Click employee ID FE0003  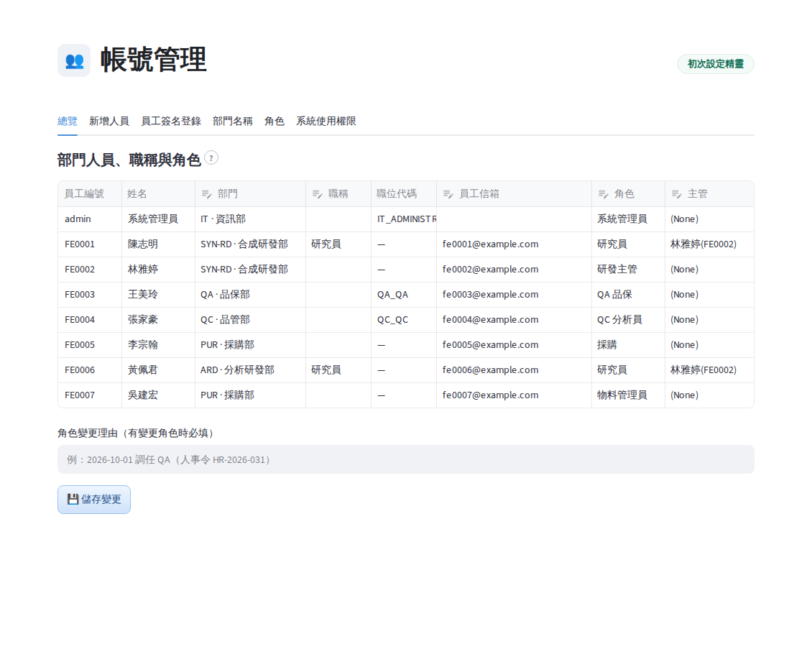click(90, 295)
